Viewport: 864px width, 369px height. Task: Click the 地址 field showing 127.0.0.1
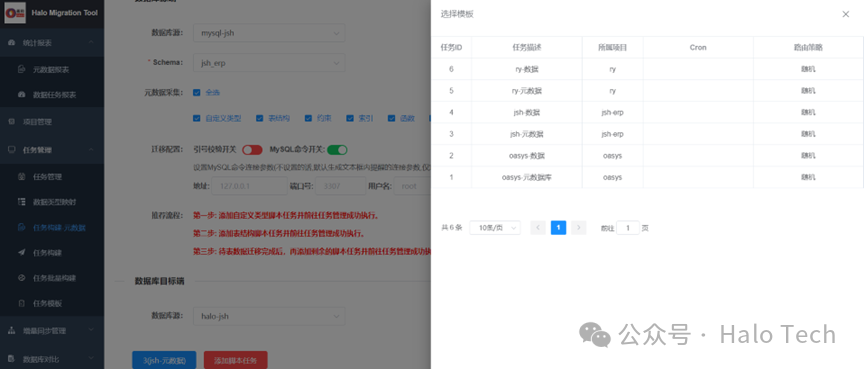pyautogui.click(x=250, y=186)
